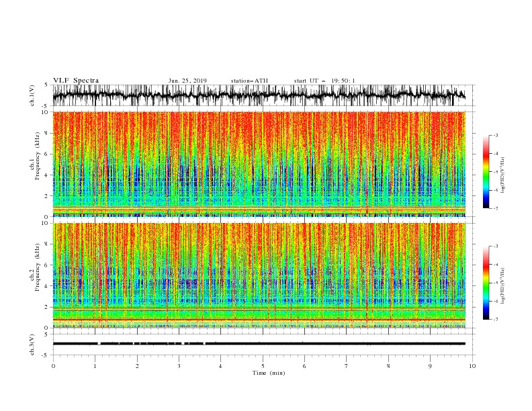Click the upper PSD color scale bar
Image resolution: width=532 pixels, height=411 pixels.
(486, 172)
